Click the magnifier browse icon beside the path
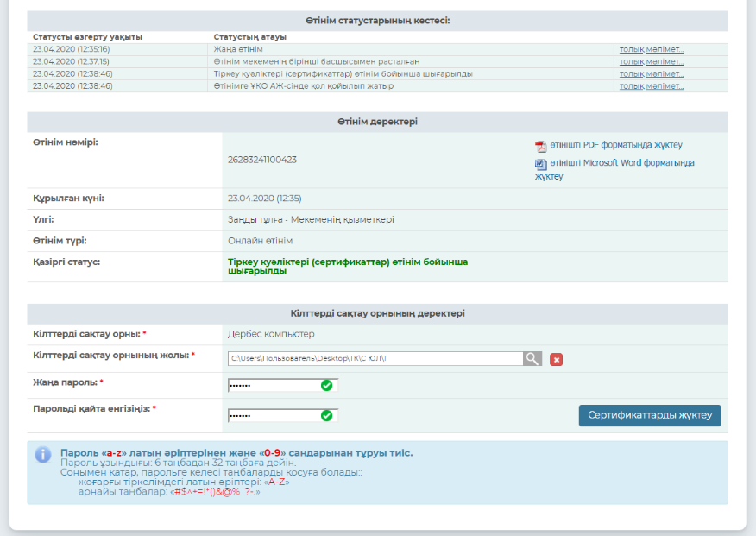 tap(533, 358)
